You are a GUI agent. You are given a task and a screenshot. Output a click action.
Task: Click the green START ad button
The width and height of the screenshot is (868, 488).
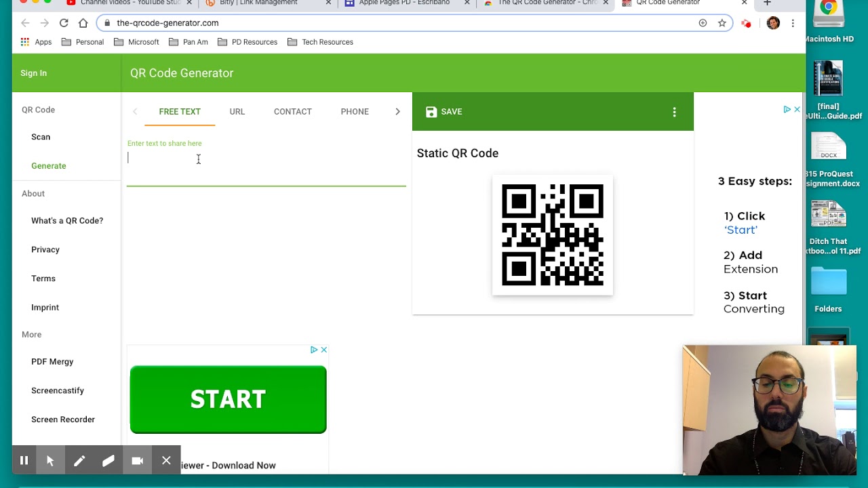228,399
